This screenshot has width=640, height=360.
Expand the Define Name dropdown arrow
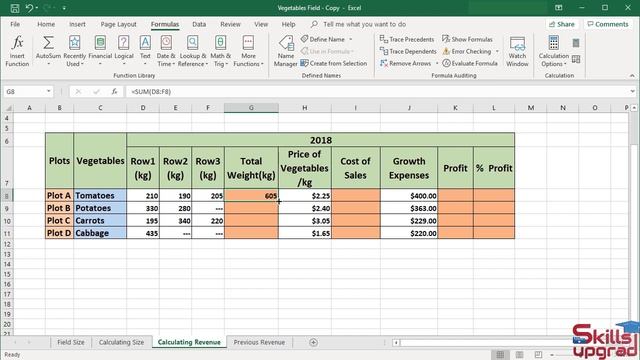[x=351, y=40]
